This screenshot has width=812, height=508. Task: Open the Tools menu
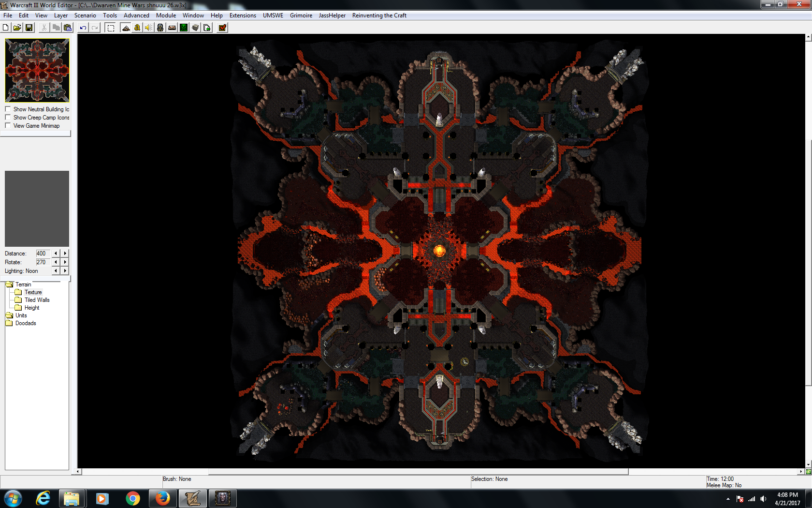click(x=110, y=15)
